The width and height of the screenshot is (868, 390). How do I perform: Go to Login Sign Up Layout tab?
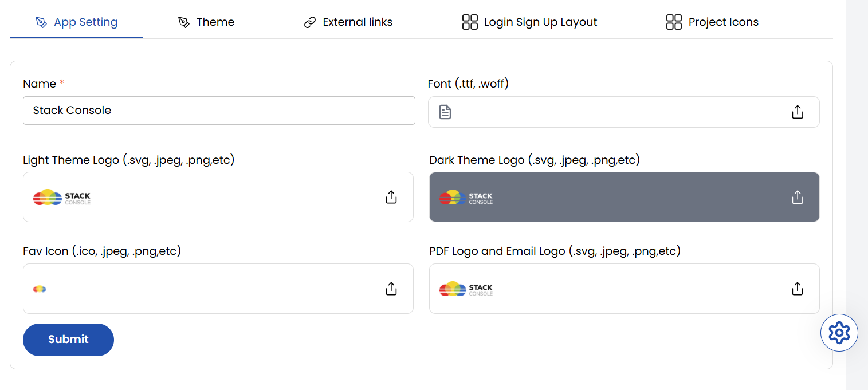[540, 22]
